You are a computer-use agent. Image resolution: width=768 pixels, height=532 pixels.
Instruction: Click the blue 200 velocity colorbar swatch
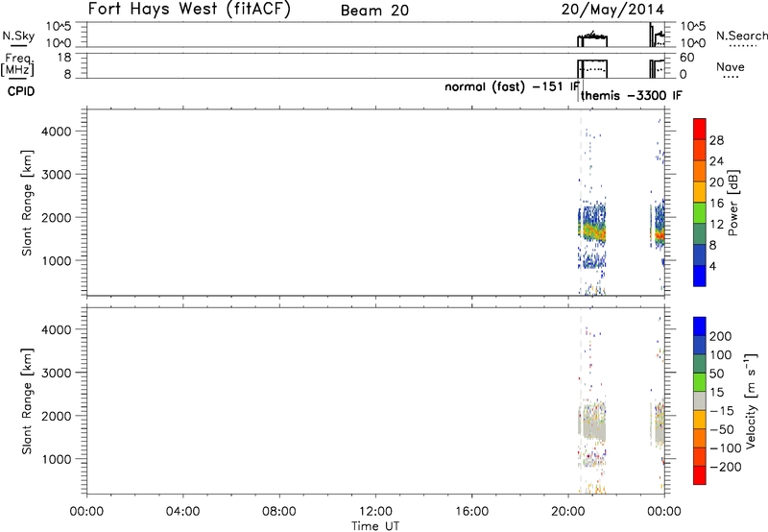tap(700, 326)
